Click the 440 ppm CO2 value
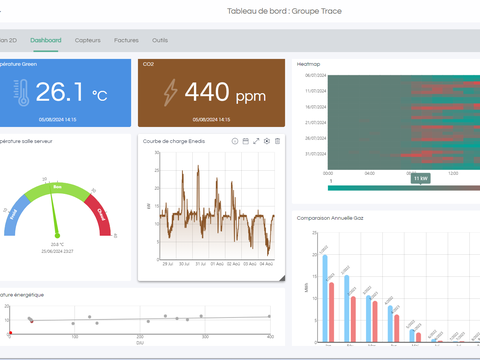Screen dimensions: 480x360 [225, 92]
